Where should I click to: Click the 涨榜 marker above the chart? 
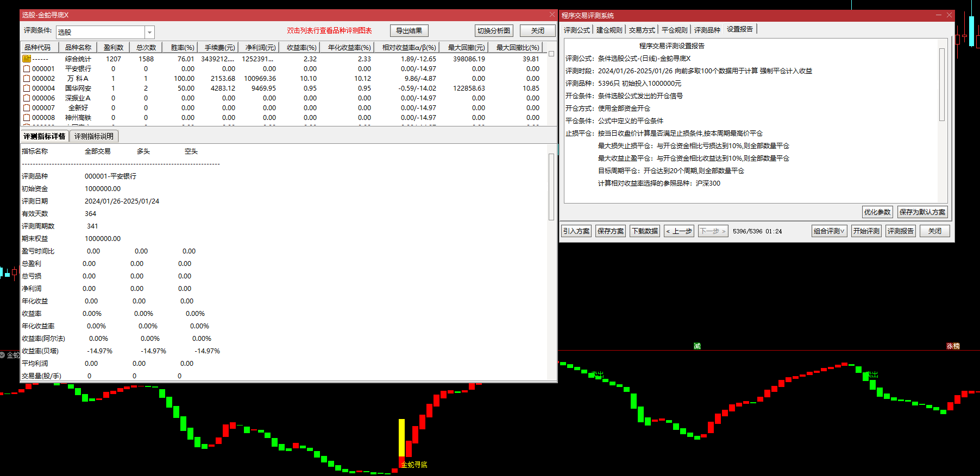tap(953, 346)
